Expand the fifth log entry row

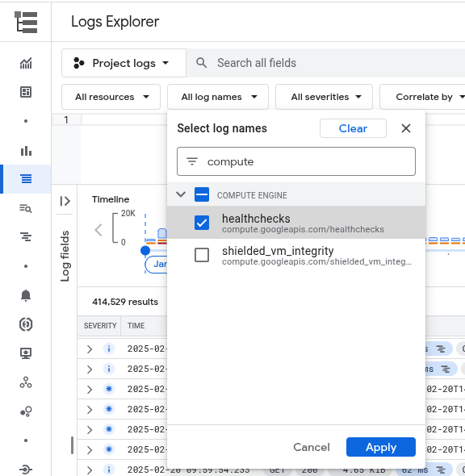click(90, 429)
